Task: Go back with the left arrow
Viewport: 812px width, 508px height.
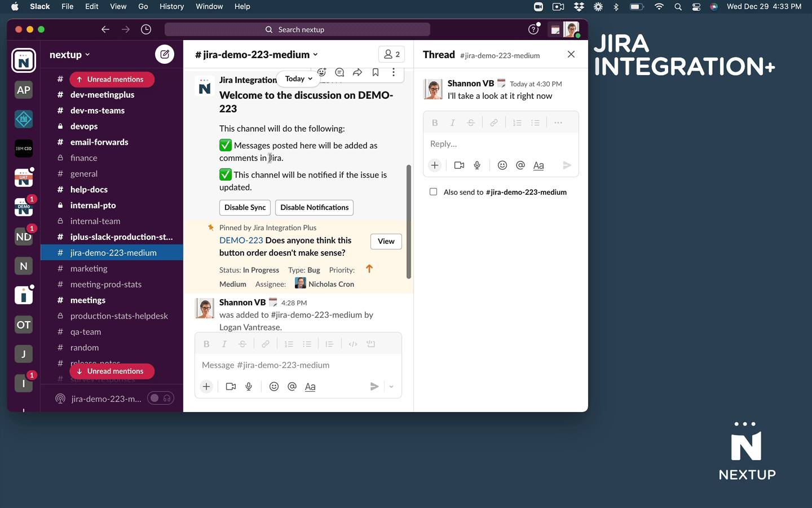Action: 105,29
